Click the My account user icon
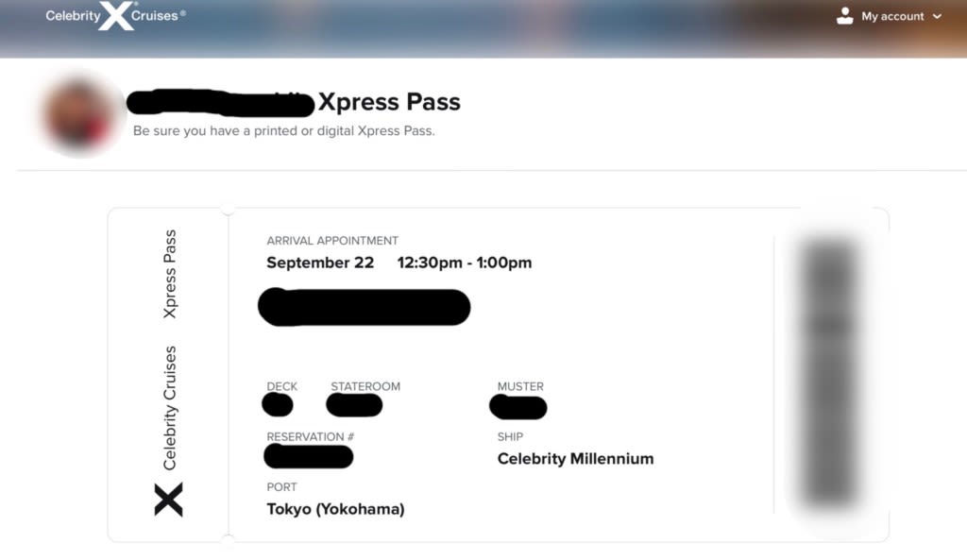The height and width of the screenshot is (560, 967). click(844, 16)
